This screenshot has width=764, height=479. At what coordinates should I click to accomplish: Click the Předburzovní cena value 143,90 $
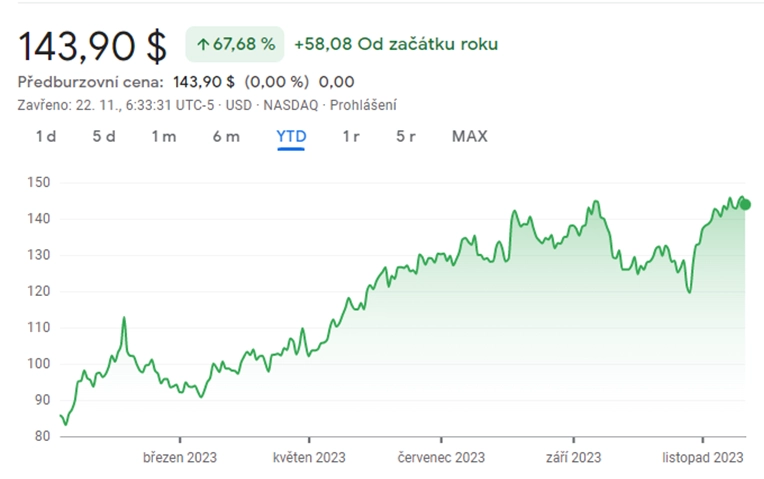(204, 82)
